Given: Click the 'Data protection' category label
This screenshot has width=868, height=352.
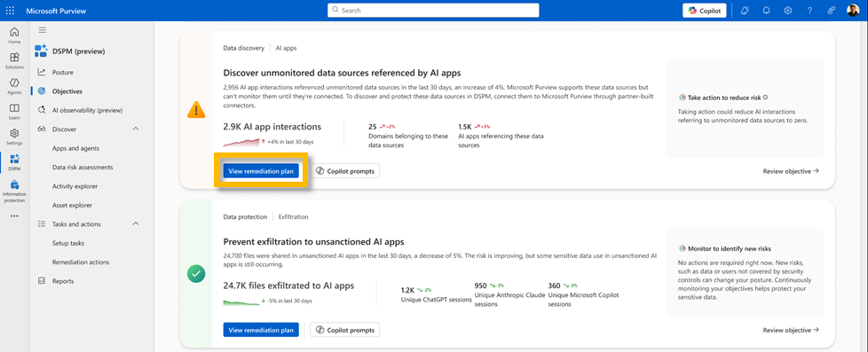Looking at the screenshot, I should tap(245, 217).
